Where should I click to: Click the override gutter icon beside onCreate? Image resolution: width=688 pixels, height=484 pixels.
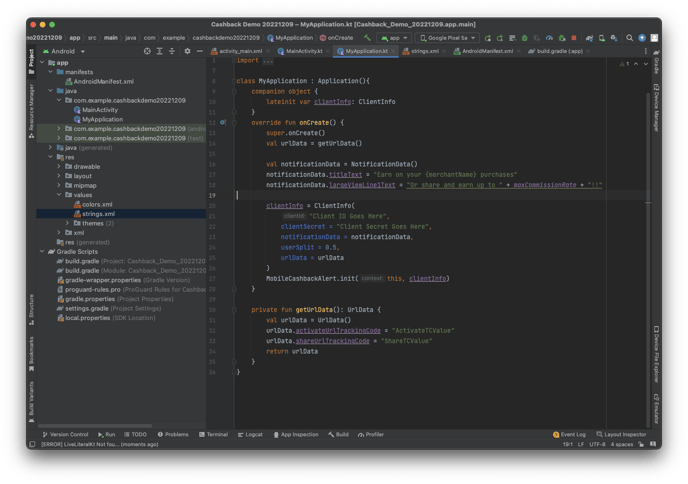point(222,122)
